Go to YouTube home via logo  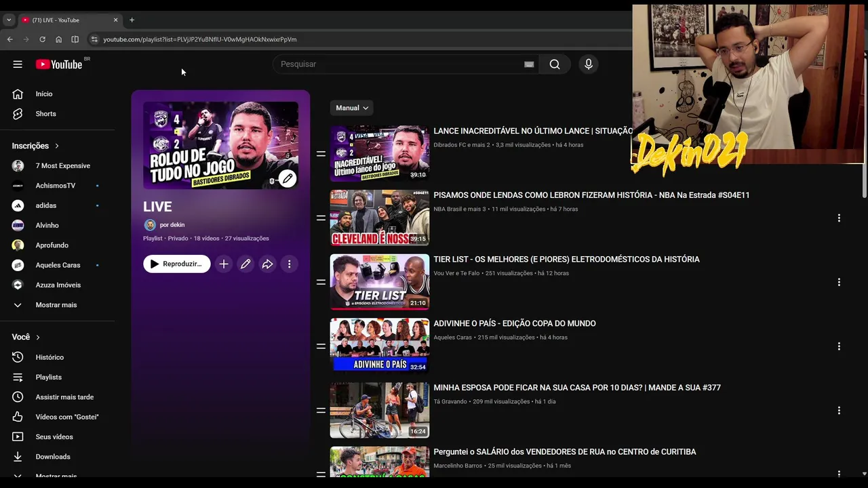tap(59, 64)
